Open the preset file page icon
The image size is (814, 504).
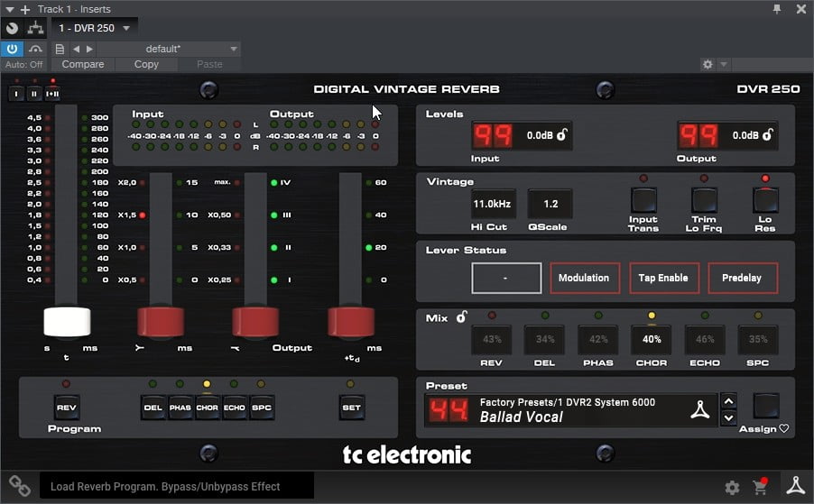(60, 49)
